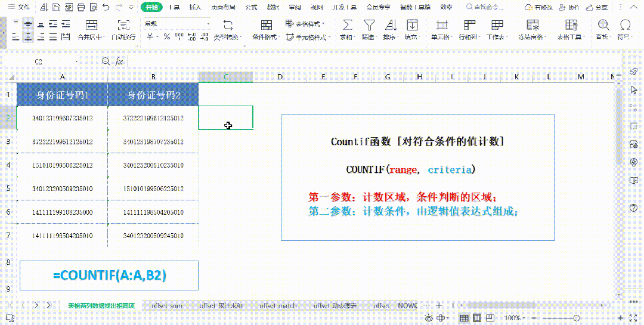Viewport: 644px width, 325px height.
Task: Click the 分享 share button
Action: [x=597, y=7]
